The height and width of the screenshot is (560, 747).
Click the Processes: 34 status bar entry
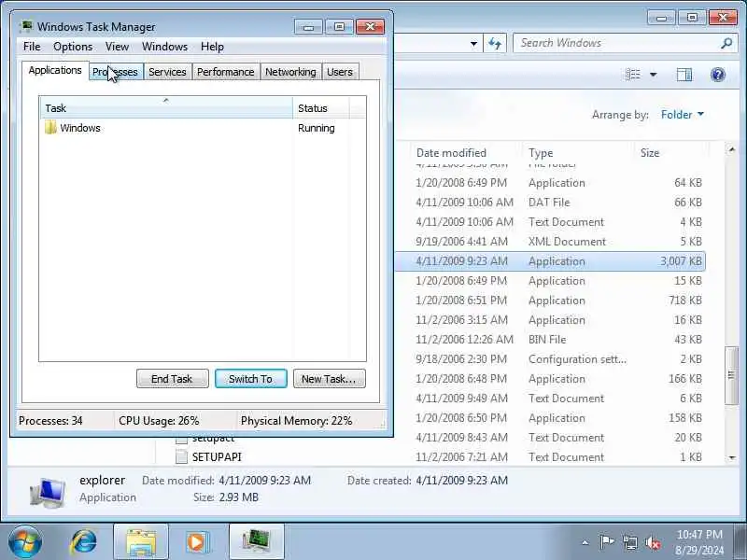(x=50, y=421)
